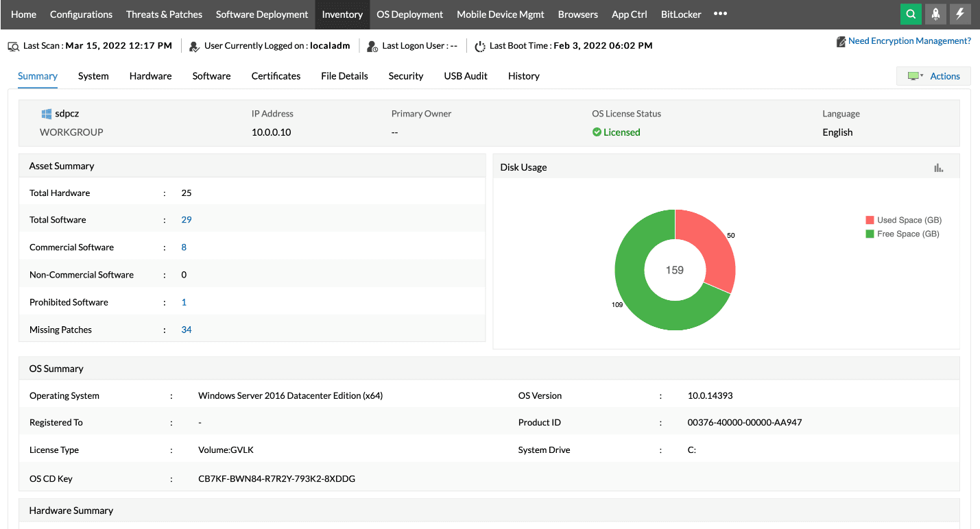Open the three-dots more menu

720,14
